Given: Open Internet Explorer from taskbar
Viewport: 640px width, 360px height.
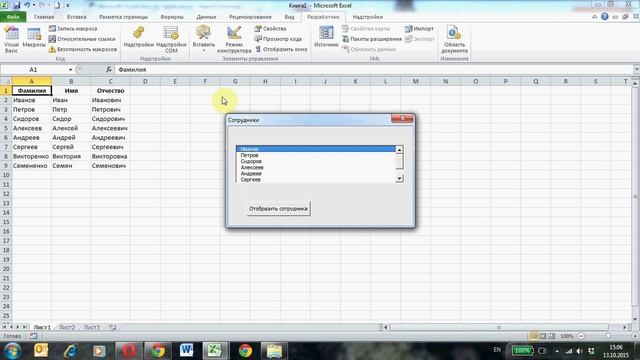Looking at the screenshot, I should tap(70, 351).
